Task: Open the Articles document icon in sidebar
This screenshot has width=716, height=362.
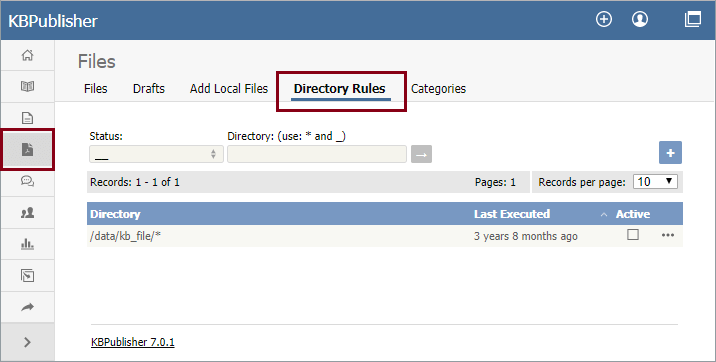Action: (x=27, y=118)
